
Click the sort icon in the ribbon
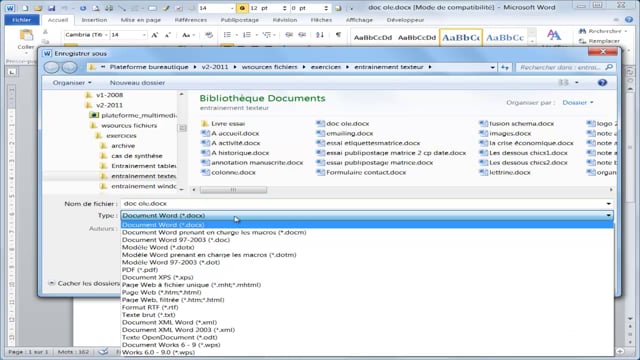[x=320, y=35]
